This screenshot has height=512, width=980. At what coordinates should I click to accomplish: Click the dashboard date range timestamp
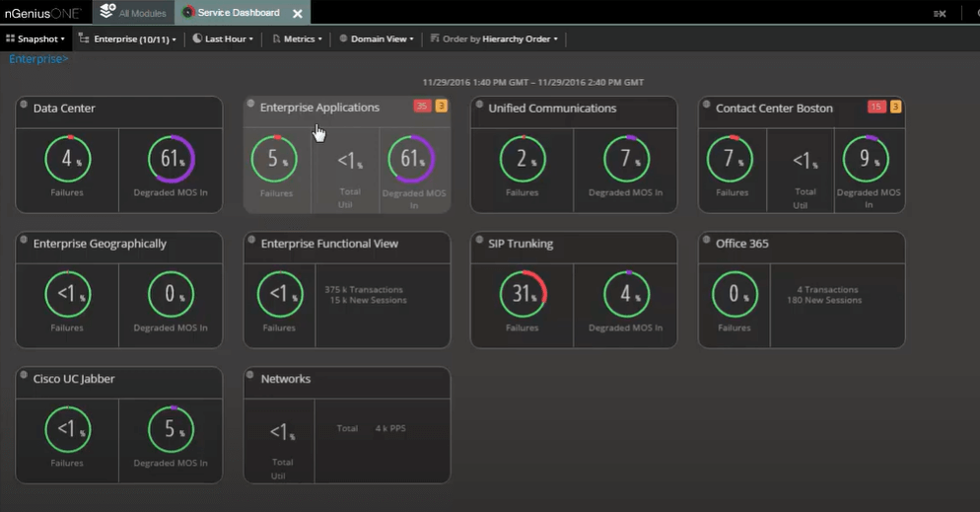533,82
